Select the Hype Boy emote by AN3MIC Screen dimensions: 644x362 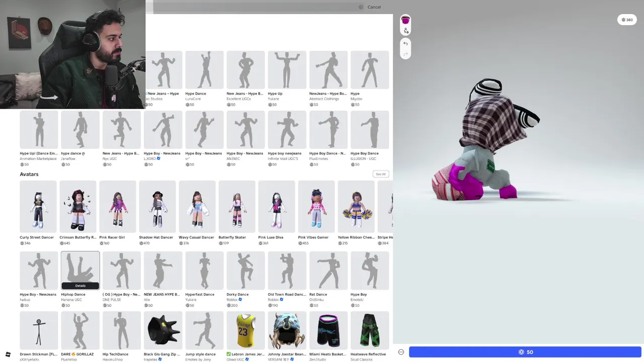[x=246, y=139]
